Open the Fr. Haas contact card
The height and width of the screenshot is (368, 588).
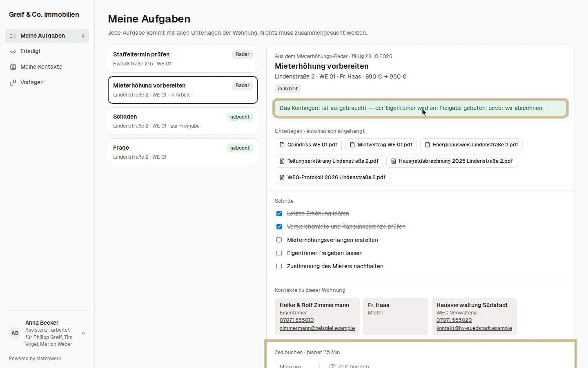(396, 316)
